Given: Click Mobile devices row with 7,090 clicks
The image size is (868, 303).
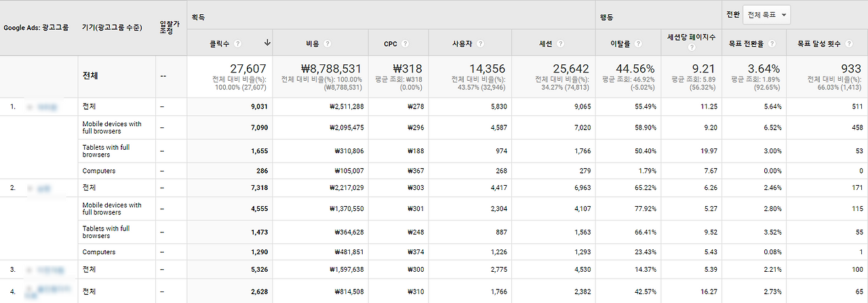Looking at the screenshot, I should [x=434, y=127].
